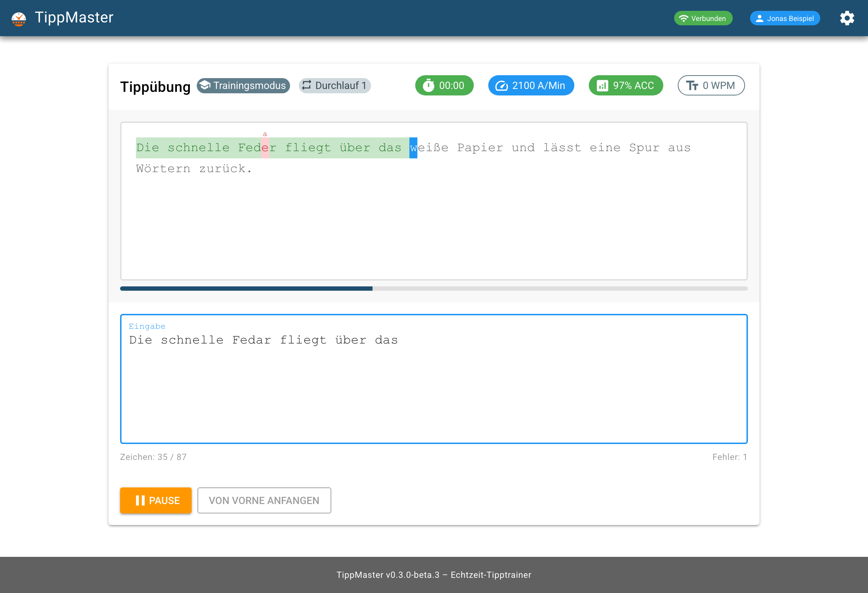
Task: Click the TippMaster logo icon
Action: [x=19, y=19]
